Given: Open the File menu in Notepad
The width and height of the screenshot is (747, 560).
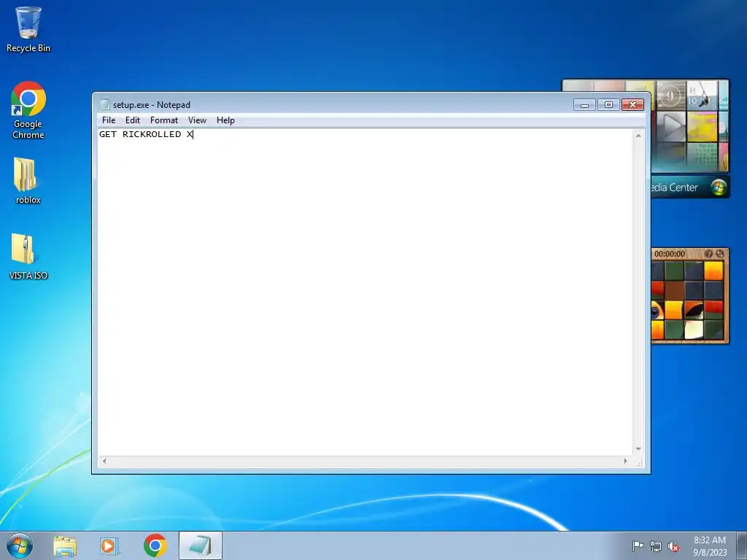Looking at the screenshot, I should pyautogui.click(x=109, y=120).
